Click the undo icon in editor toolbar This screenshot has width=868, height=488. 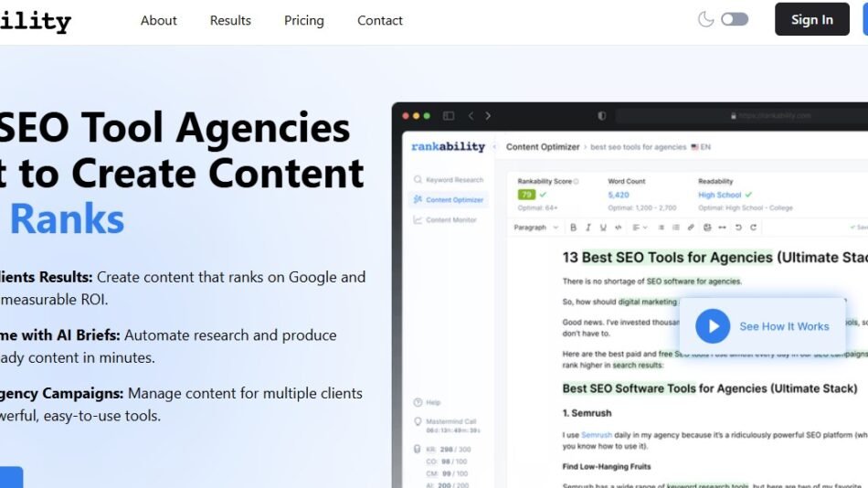[738, 228]
